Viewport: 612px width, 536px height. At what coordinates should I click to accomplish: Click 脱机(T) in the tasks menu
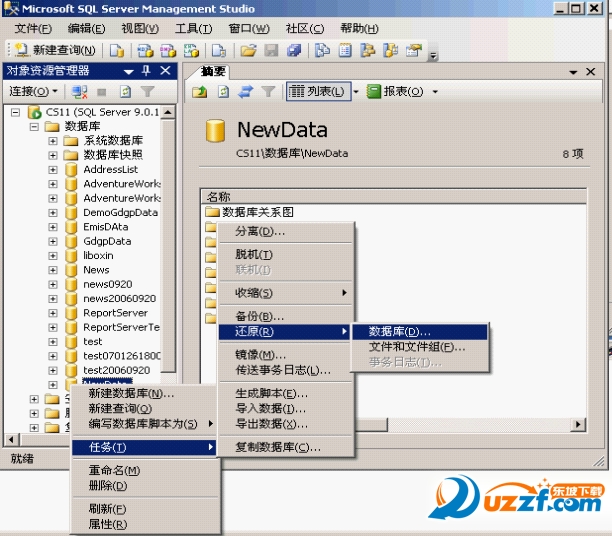point(285,255)
